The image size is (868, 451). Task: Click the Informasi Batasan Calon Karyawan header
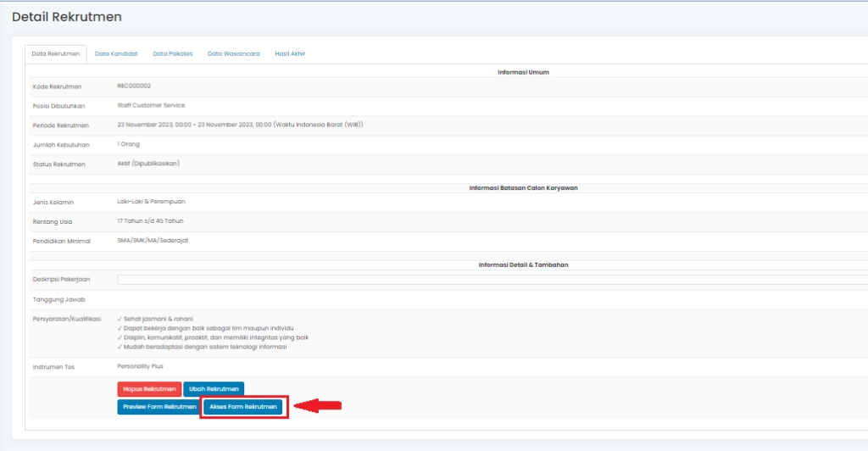click(523, 187)
